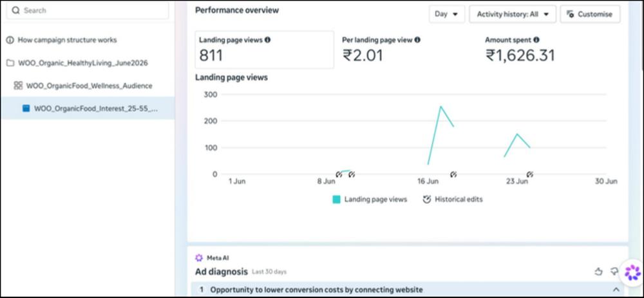Click the search magnifier icon
This screenshot has width=644, height=298.
click(15, 10)
